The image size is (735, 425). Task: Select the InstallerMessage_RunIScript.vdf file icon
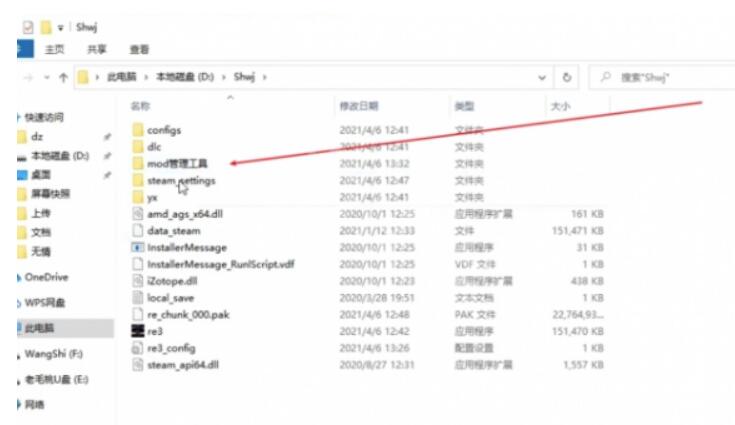pos(137,264)
